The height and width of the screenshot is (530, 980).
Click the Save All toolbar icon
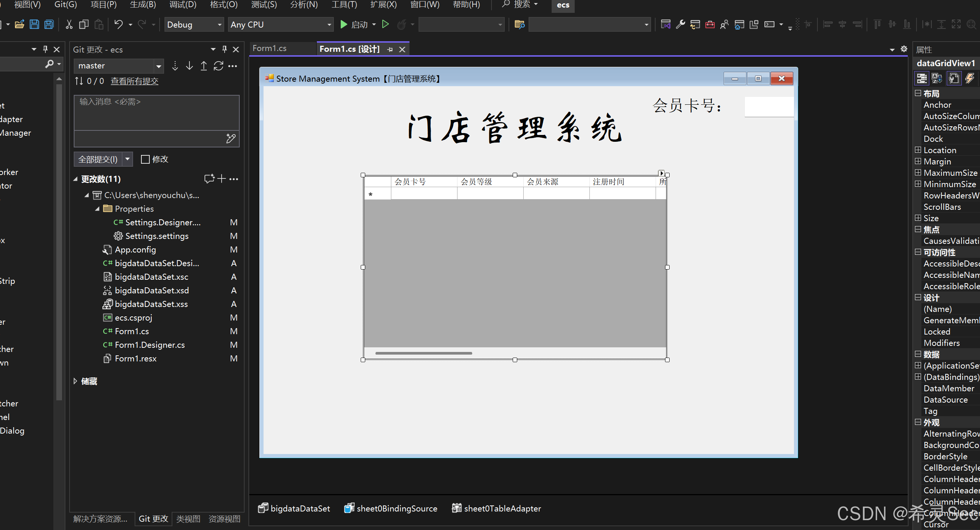tap(49, 25)
